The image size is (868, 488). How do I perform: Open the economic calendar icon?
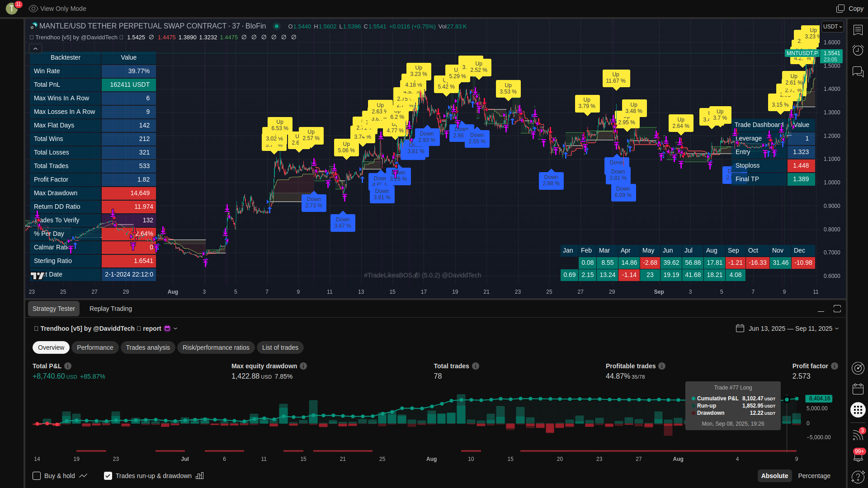point(858,389)
